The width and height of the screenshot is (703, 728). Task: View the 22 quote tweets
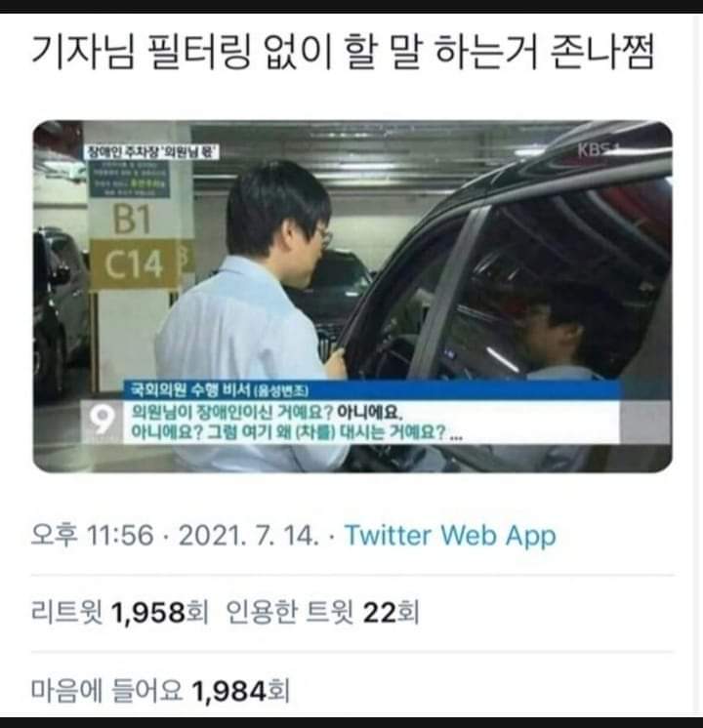click(x=322, y=612)
